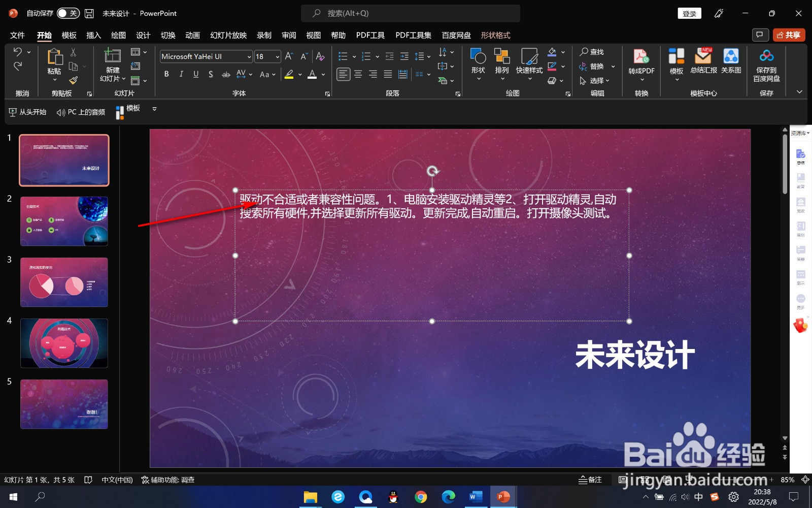Viewport: 812px width, 508px height.
Task: Expand the Paste options arrow
Action: click(x=54, y=80)
